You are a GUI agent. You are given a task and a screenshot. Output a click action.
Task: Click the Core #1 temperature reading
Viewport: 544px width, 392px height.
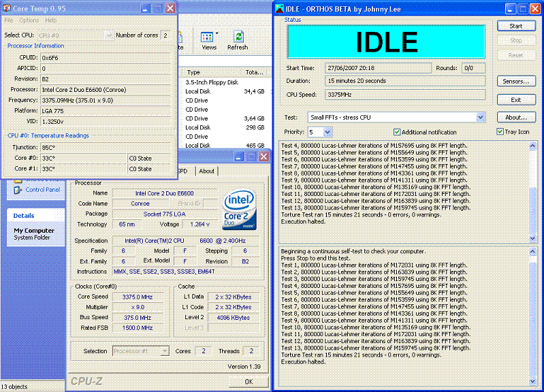tap(84, 169)
